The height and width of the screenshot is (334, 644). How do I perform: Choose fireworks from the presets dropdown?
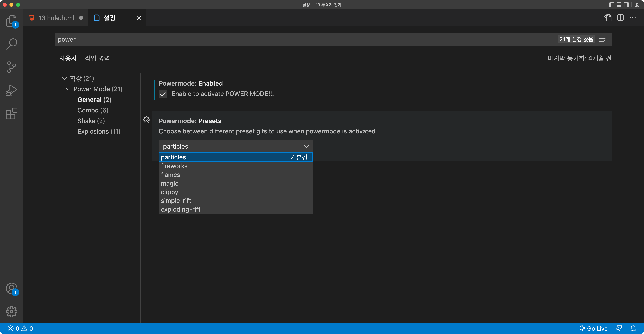pyautogui.click(x=174, y=166)
